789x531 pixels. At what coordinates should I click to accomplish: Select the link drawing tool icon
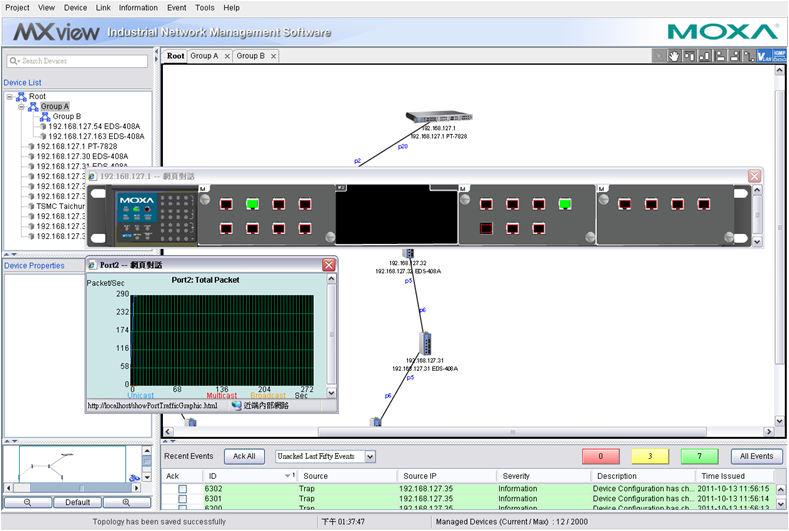[749, 56]
